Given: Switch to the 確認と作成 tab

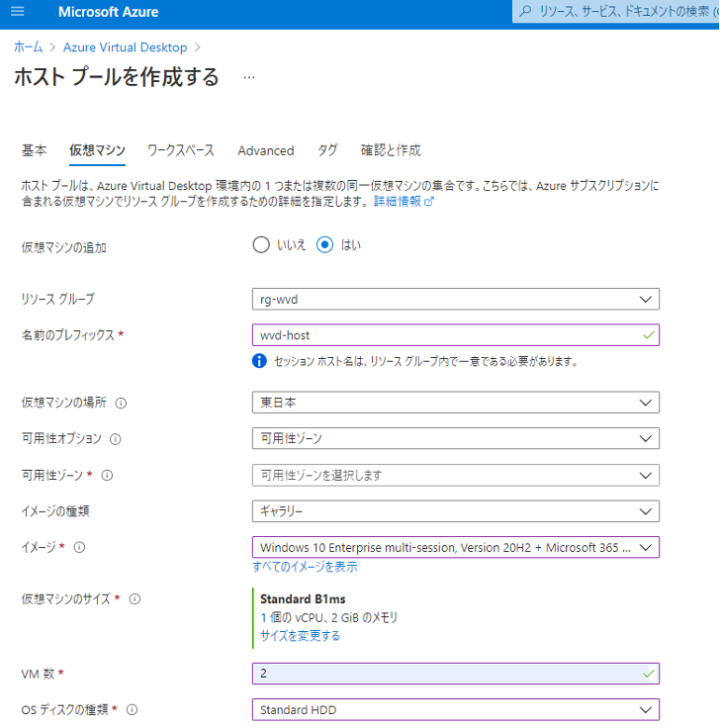Looking at the screenshot, I should click(391, 150).
